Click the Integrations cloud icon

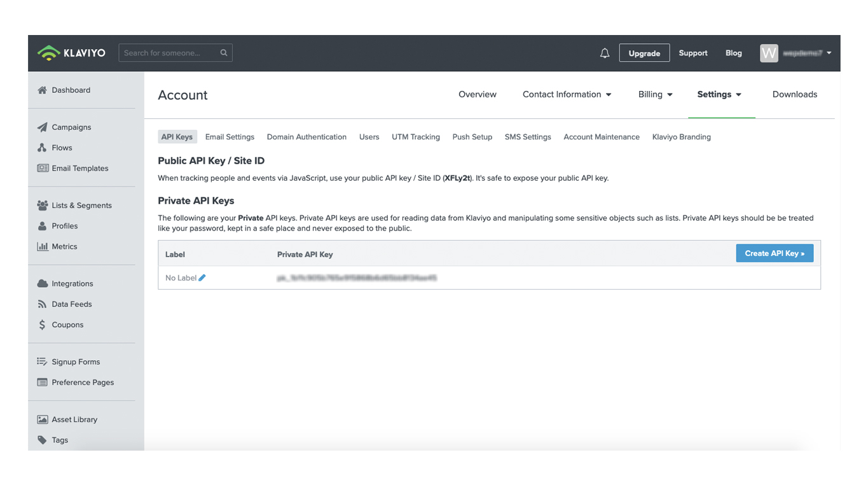(x=43, y=284)
